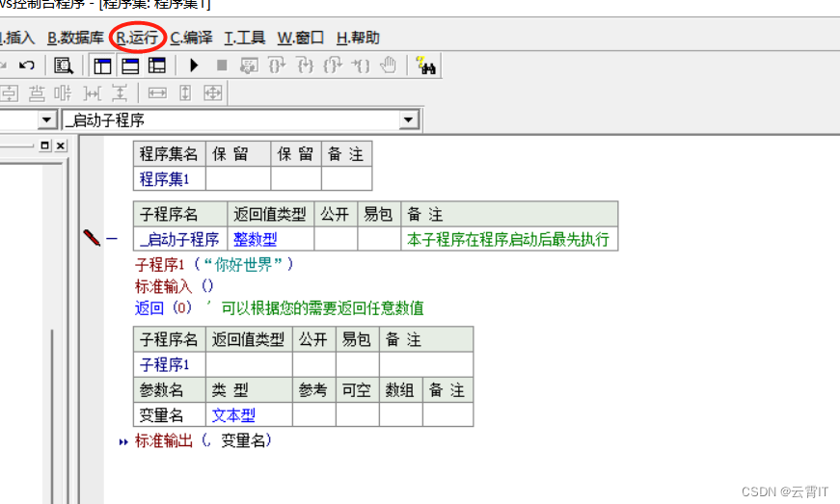This screenshot has height=504, width=840.
Task: Stop execution with the square stop icon
Action: 222,66
